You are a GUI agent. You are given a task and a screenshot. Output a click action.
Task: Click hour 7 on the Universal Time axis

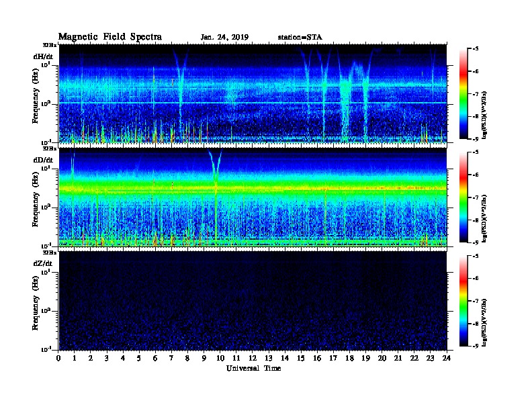[x=171, y=359]
